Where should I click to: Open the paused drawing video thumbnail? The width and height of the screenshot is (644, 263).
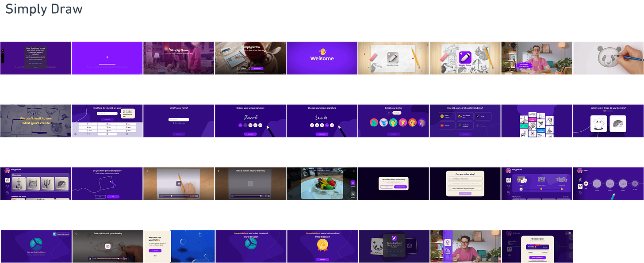[179, 183]
